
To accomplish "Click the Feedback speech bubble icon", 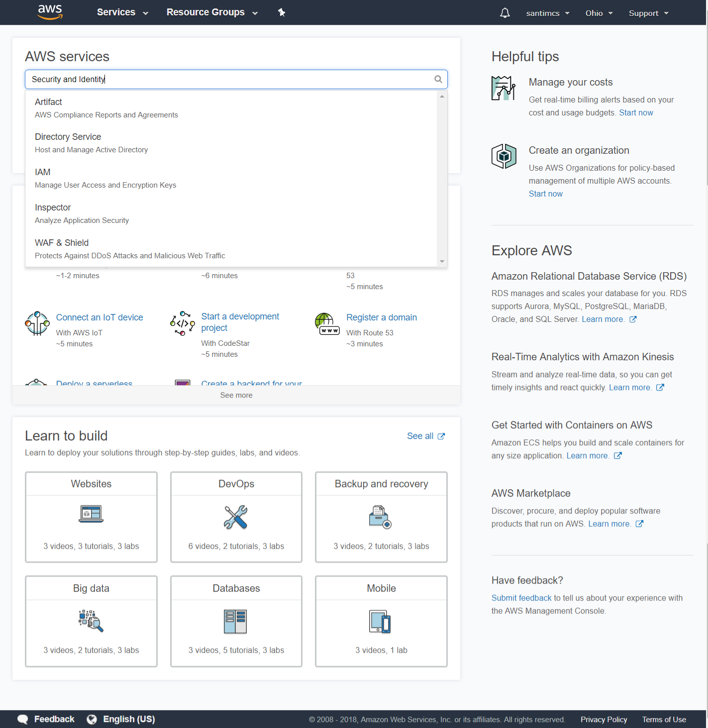I will [23, 720].
